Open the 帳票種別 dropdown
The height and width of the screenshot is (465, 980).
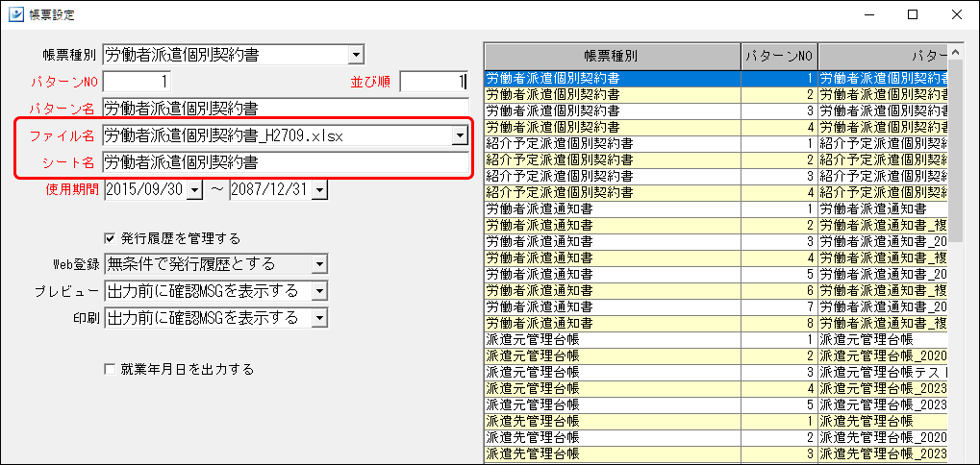356,55
